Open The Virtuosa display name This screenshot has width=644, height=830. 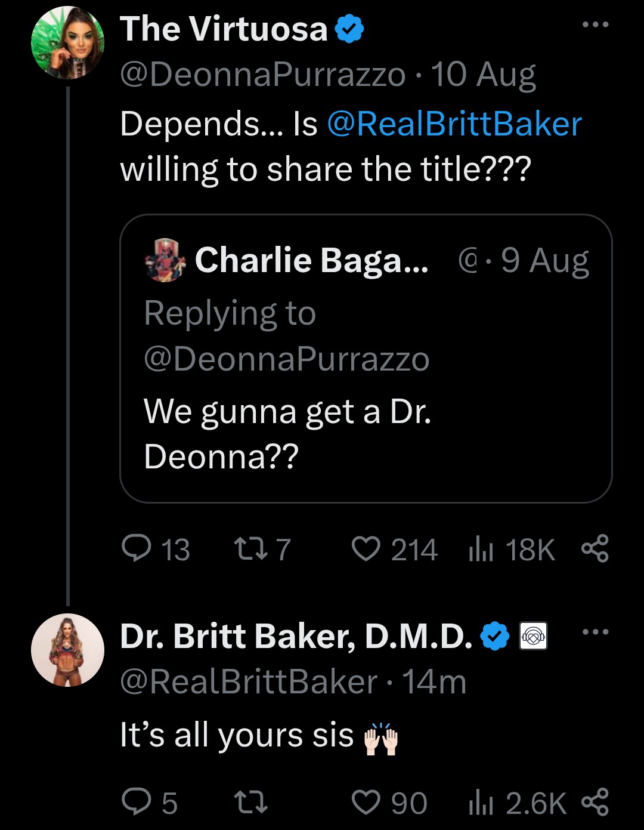pyautogui.click(x=224, y=29)
